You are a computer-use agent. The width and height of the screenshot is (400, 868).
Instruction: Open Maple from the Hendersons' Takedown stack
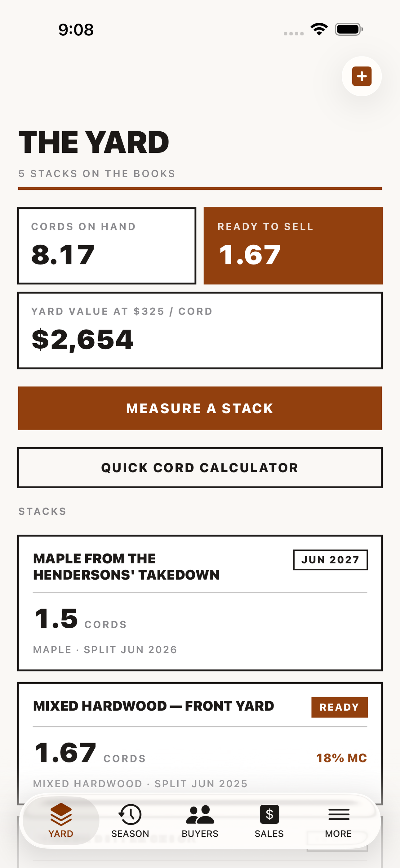click(200, 603)
